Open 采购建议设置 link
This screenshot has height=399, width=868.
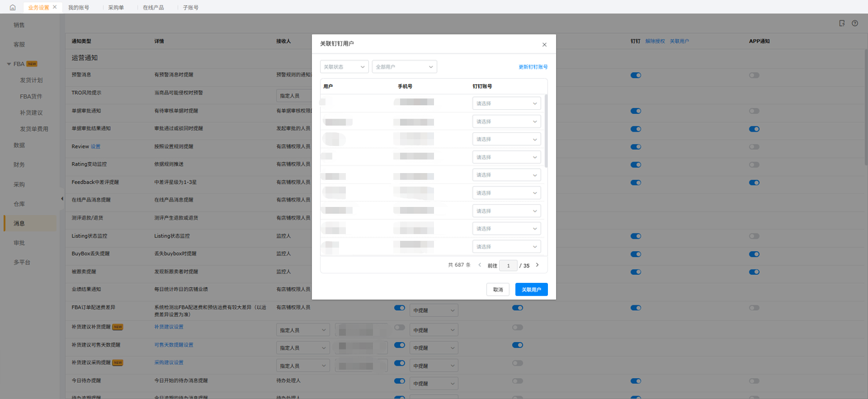click(169, 362)
